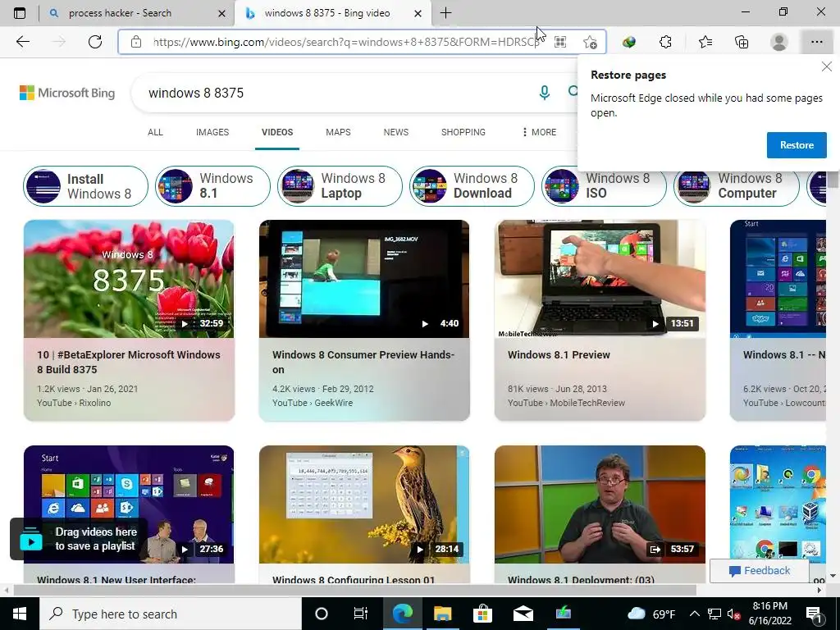Switch to the SHOPPING tab
The image size is (840, 630).
point(463,132)
